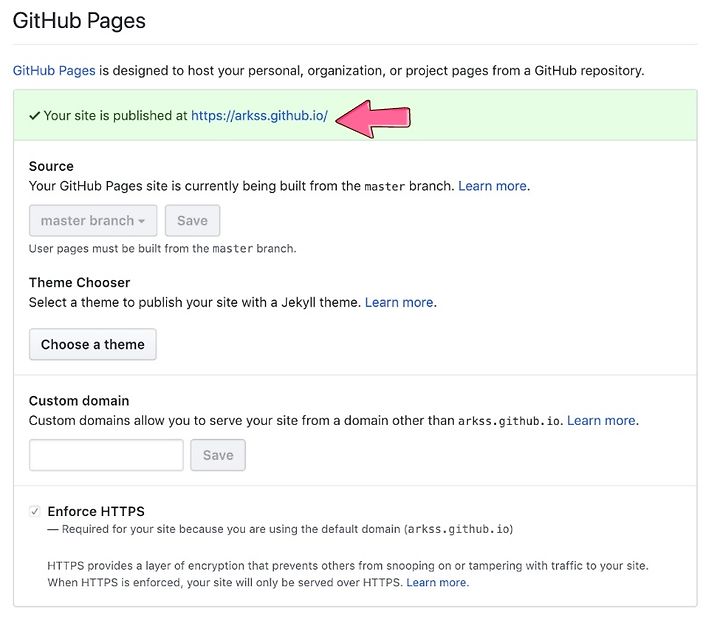Click the green checkmark icon beside published message
Viewport: 720px width, 632px height.
coord(34,116)
